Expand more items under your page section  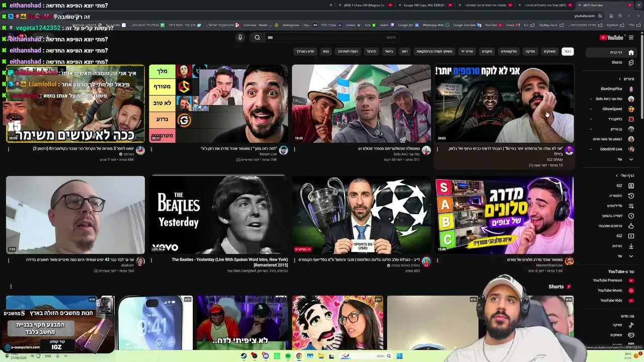pos(631,256)
